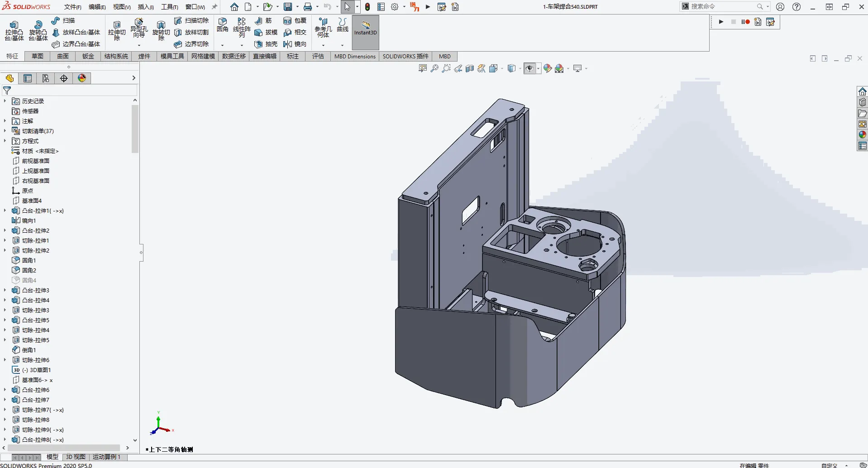Select the 旋转凸台/基体 (Revolved Boss) tool
868x468 pixels.
[x=38, y=30]
